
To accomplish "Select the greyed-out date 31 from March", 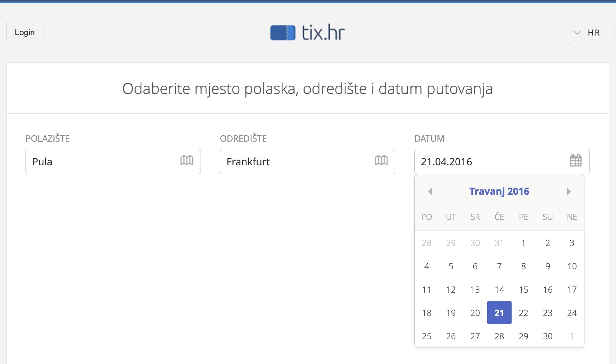I will click(499, 243).
